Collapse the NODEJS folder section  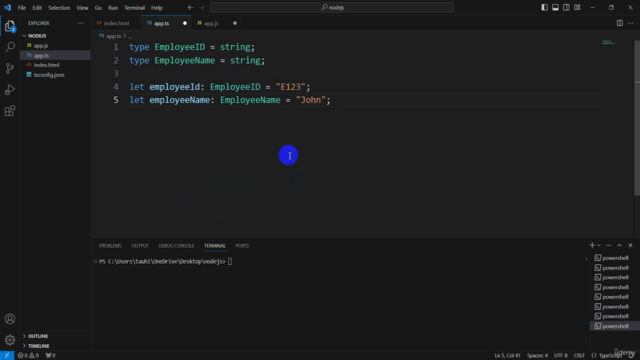click(55, 36)
